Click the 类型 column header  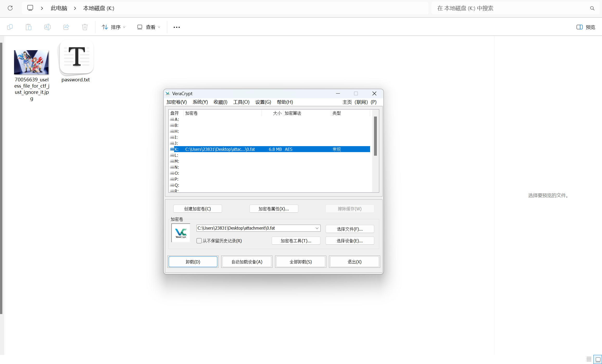[x=350, y=113]
